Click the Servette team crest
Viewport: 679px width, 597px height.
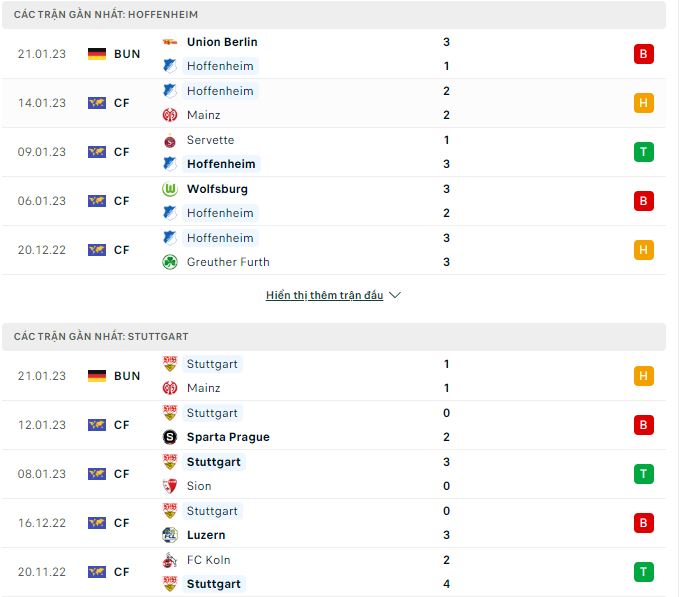click(169, 140)
